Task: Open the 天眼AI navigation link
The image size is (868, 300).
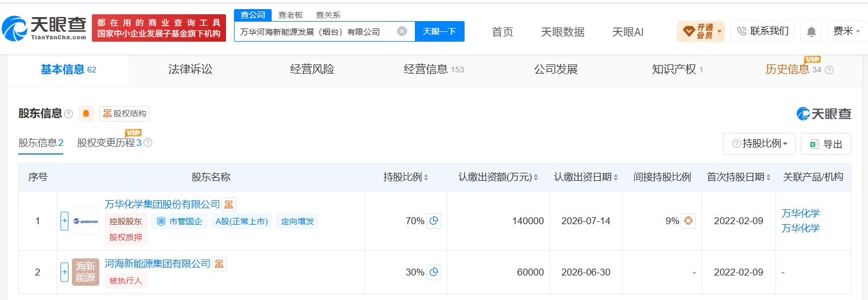Action: (x=628, y=32)
